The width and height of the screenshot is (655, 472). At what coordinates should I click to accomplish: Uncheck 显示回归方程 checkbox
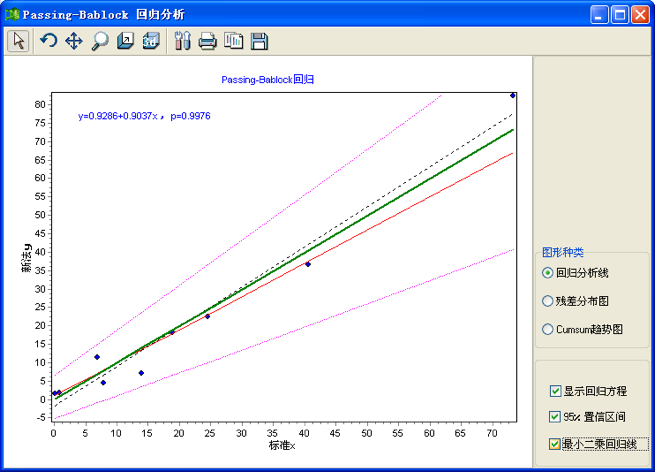[555, 391]
